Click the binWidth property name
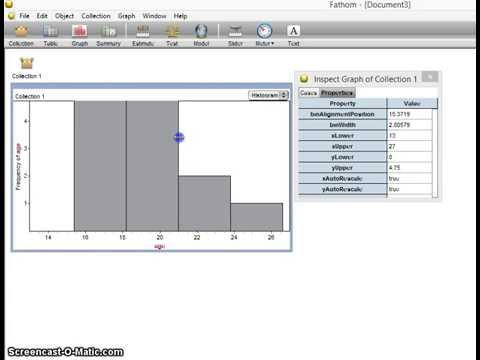The width and height of the screenshot is (480, 360). click(343, 125)
